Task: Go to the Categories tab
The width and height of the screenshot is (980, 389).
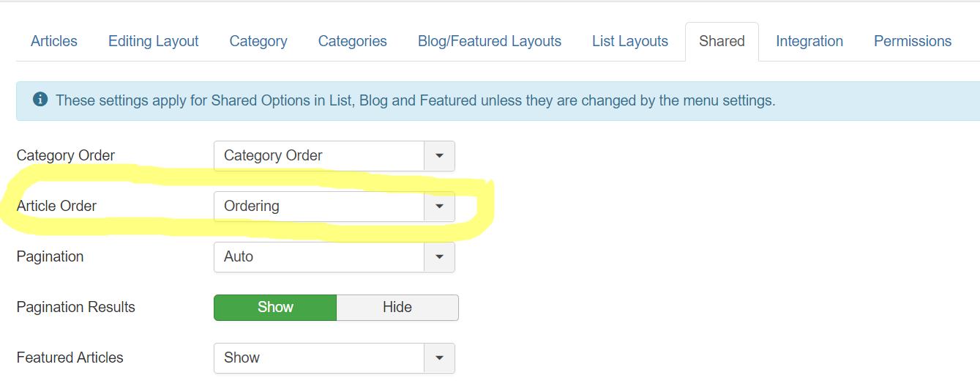Action: click(352, 42)
